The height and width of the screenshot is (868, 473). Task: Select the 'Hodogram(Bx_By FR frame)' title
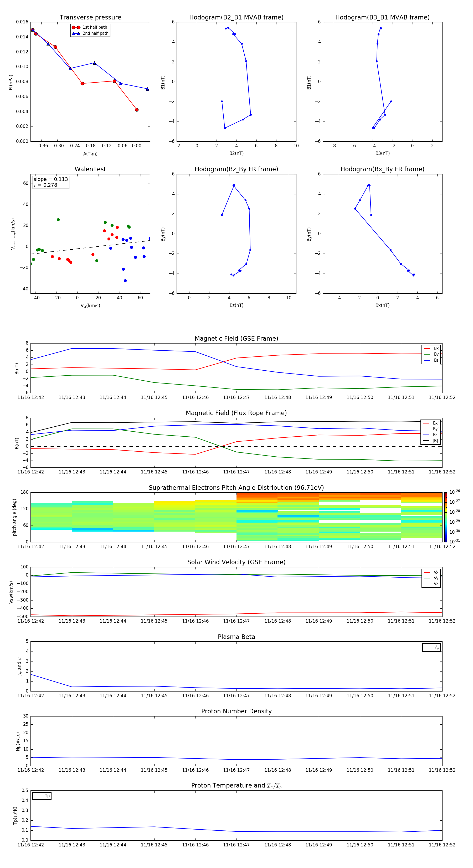382,169
